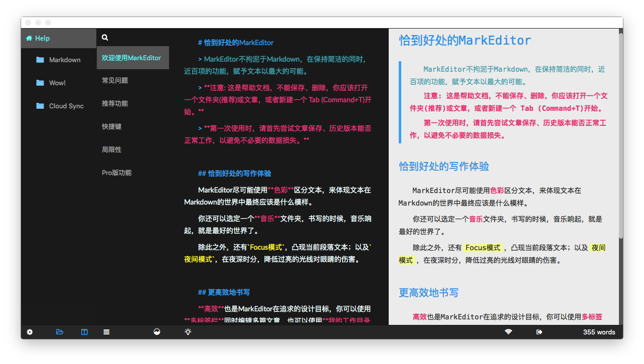The height and width of the screenshot is (364, 644).
Task: Click the folder icon beside Cloud Sync
Action: (x=40, y=106)
